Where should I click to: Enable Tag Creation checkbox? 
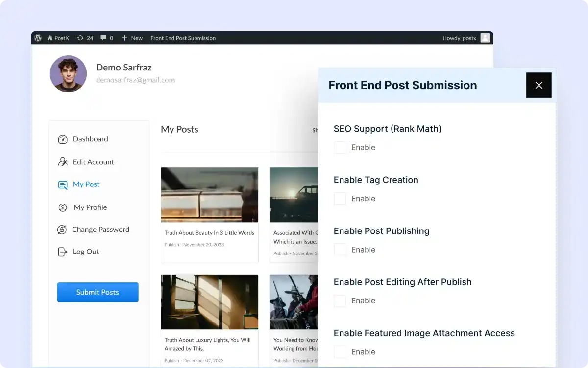coord(340,199)
